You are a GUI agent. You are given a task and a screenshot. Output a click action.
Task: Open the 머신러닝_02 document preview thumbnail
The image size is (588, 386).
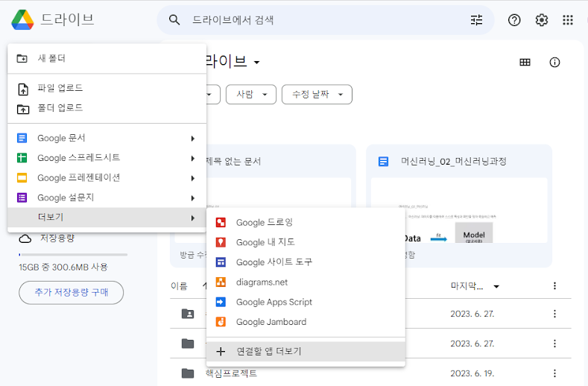(459, 210)
